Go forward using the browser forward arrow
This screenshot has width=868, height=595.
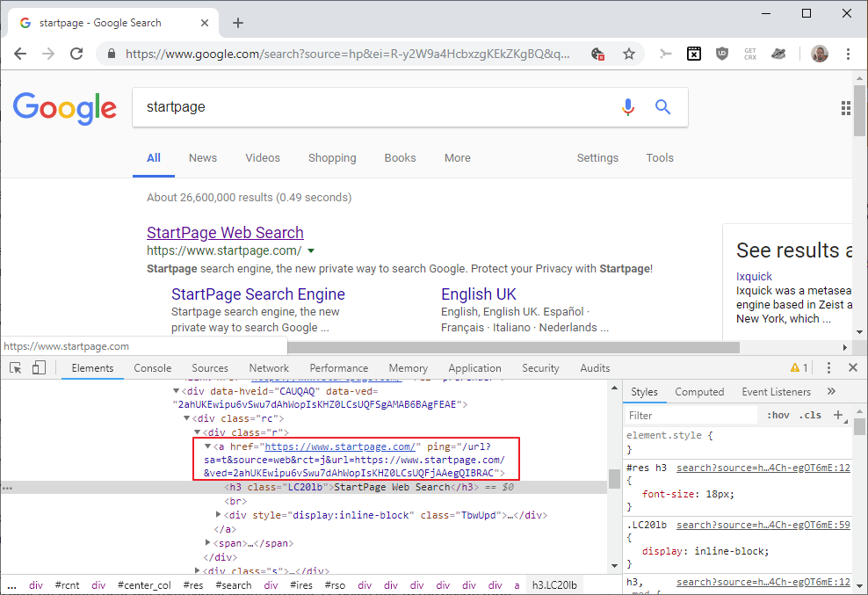pos(48,54)
